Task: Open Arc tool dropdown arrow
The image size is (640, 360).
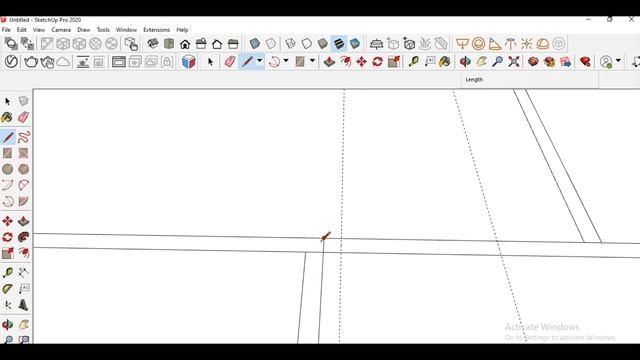Action: 286,61
